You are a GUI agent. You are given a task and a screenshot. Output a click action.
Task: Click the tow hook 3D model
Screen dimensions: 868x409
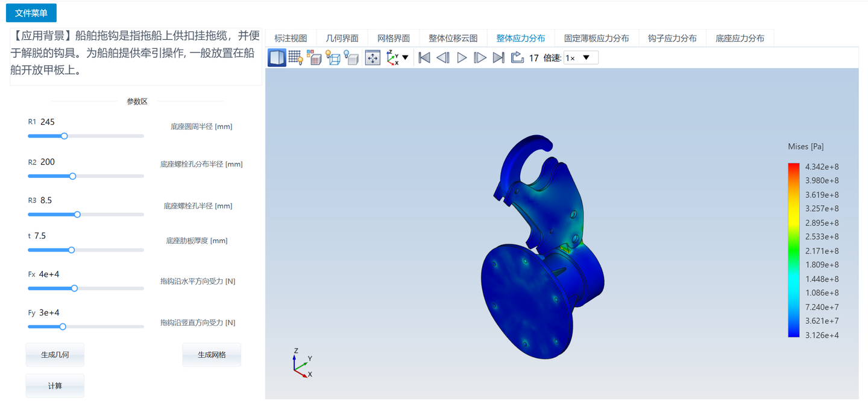point(542,247)
